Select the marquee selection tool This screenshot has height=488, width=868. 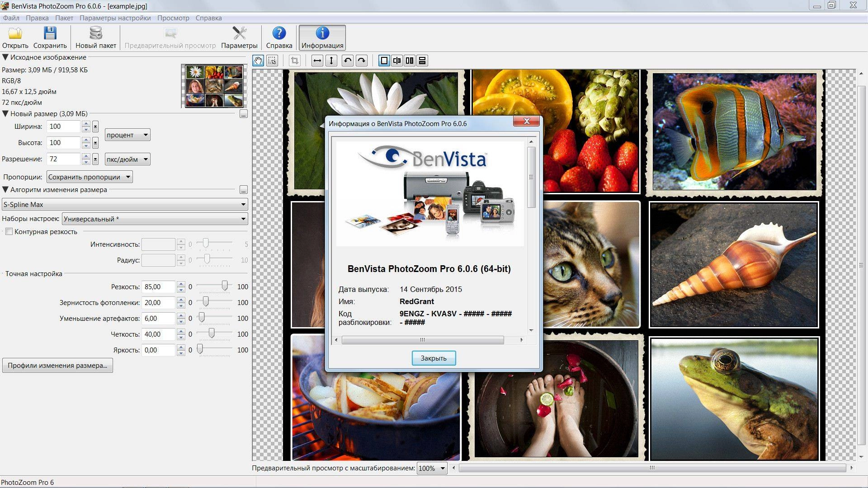point(272,61)
